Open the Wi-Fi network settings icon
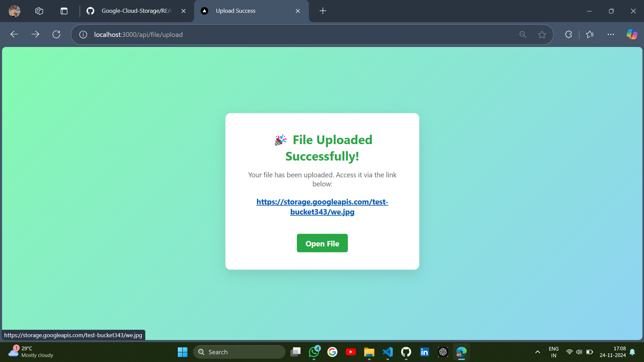Image resolution: width=644 pixels, height=362 pixels. click(x=569, y=352)
